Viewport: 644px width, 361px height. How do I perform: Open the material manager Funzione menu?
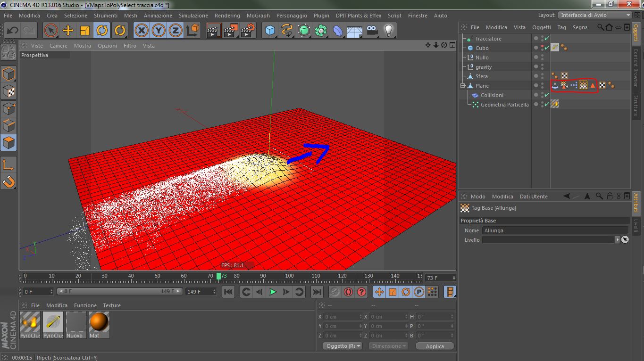(x=85, y=305)
